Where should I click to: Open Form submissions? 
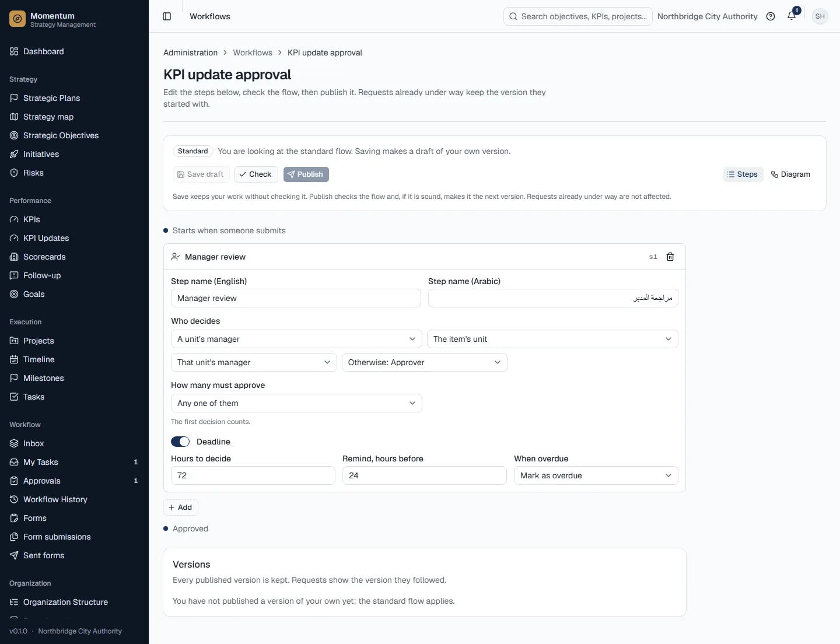tap(74, 537)
